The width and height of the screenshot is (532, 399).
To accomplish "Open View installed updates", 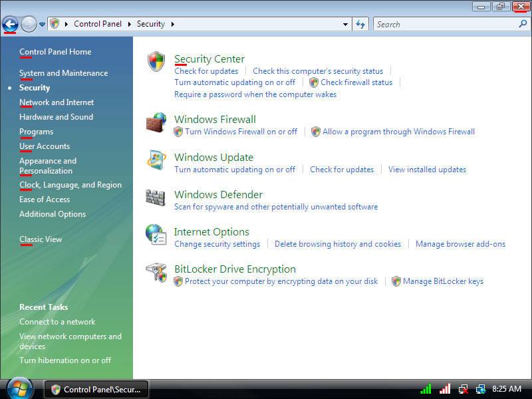I will tap(427, 170).
